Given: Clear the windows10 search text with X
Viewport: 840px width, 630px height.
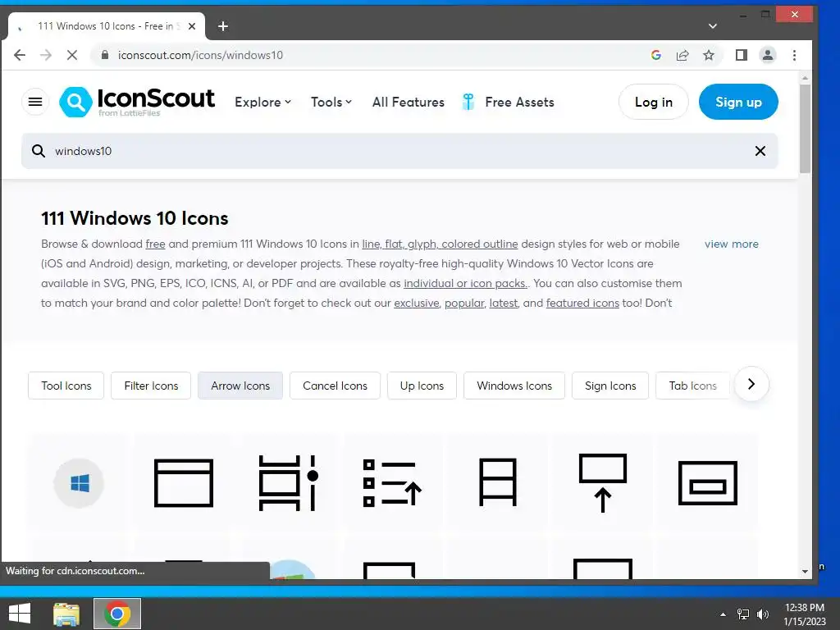Looking at the screenshot, I should (x=760, y=151).
